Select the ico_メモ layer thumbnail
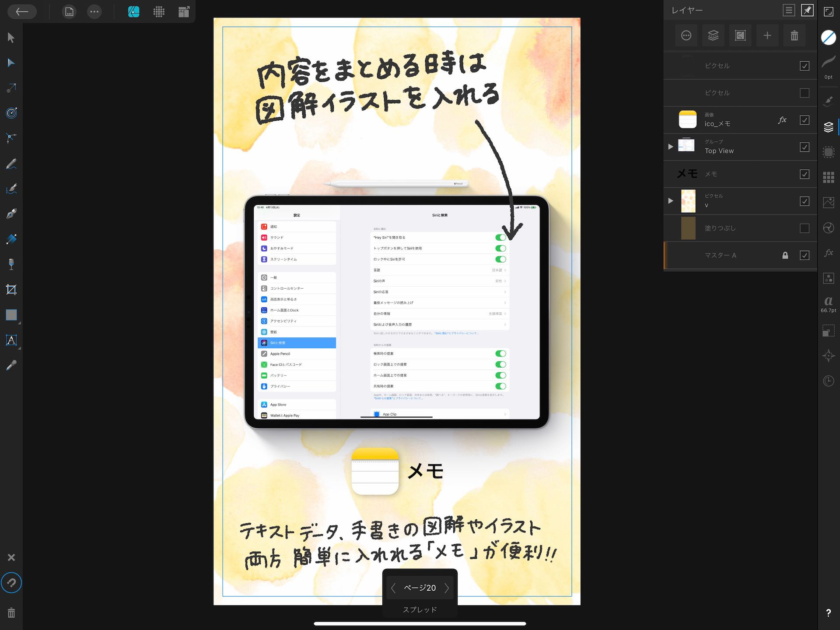This screenshot has width=840, height=630. pos(687,119)
